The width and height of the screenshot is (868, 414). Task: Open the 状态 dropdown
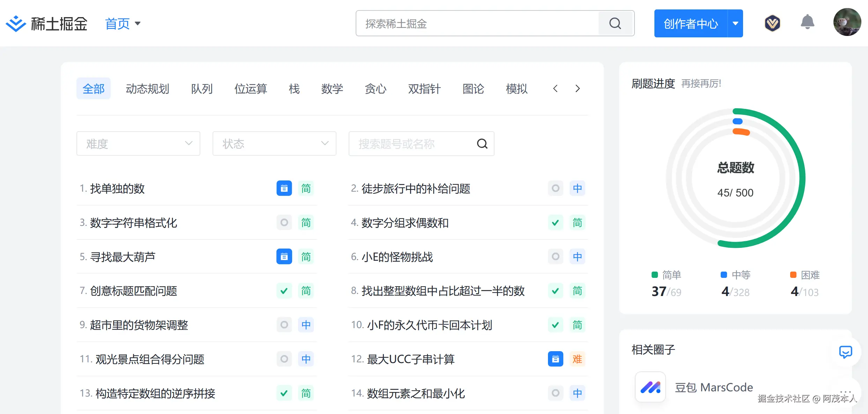pos(274,143)
